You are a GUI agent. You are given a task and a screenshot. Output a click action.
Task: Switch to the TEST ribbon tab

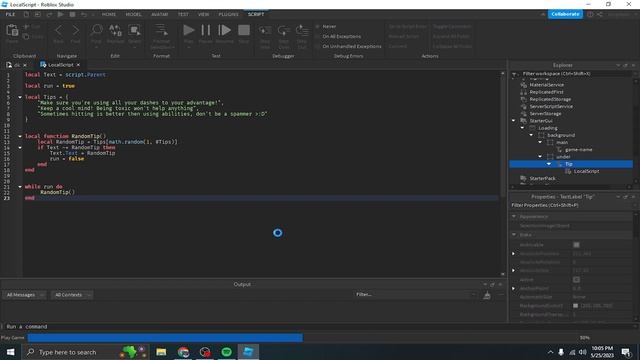pyautogui.click(x=183, y=14)
